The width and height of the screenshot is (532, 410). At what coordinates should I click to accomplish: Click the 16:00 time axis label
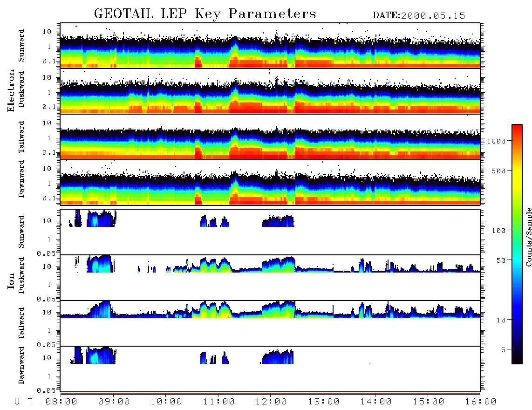(481, 402)
